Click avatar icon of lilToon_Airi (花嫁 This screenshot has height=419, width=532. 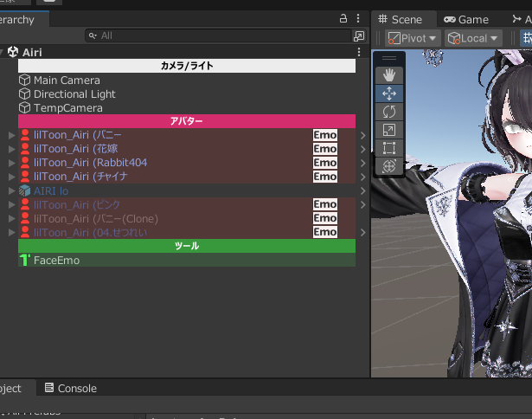click(25, 149)
